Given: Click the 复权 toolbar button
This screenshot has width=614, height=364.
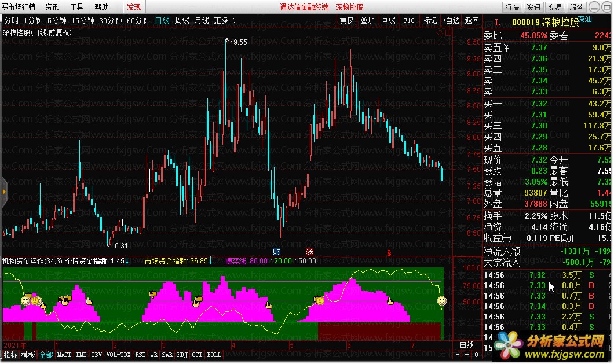Looking at the screenshot, I should pos(347,20).
